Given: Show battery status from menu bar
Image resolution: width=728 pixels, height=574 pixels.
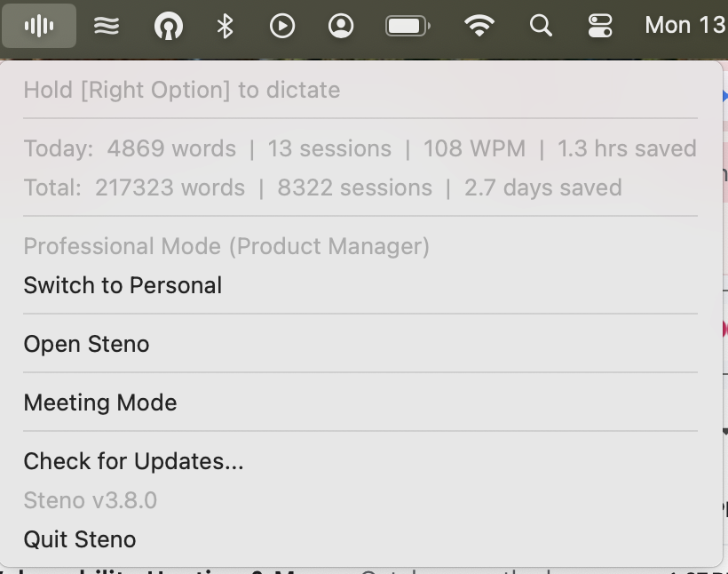Looking at the screenshot, I should point(408,26).
